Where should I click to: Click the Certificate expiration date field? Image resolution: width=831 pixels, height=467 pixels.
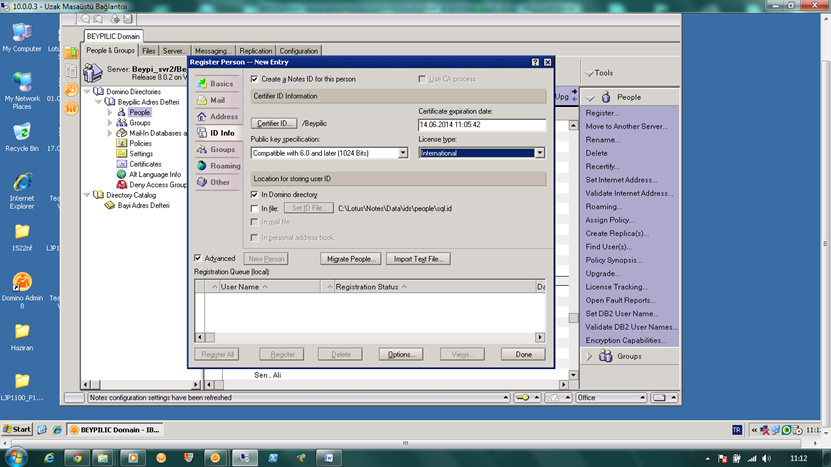482,125
